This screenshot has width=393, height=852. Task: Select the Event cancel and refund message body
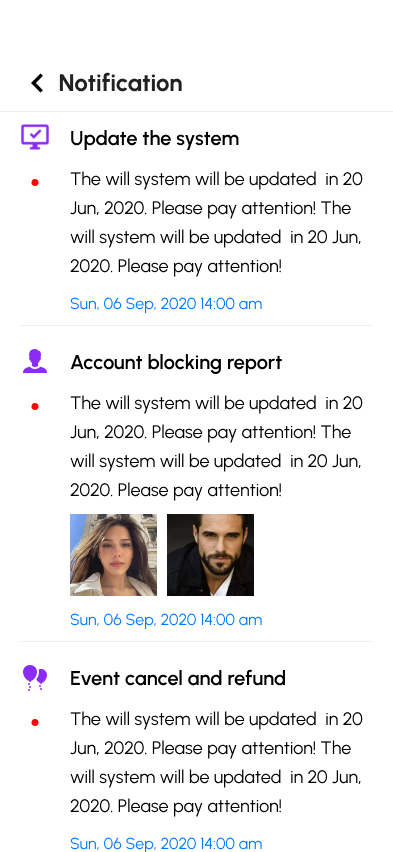click(216, 762)
